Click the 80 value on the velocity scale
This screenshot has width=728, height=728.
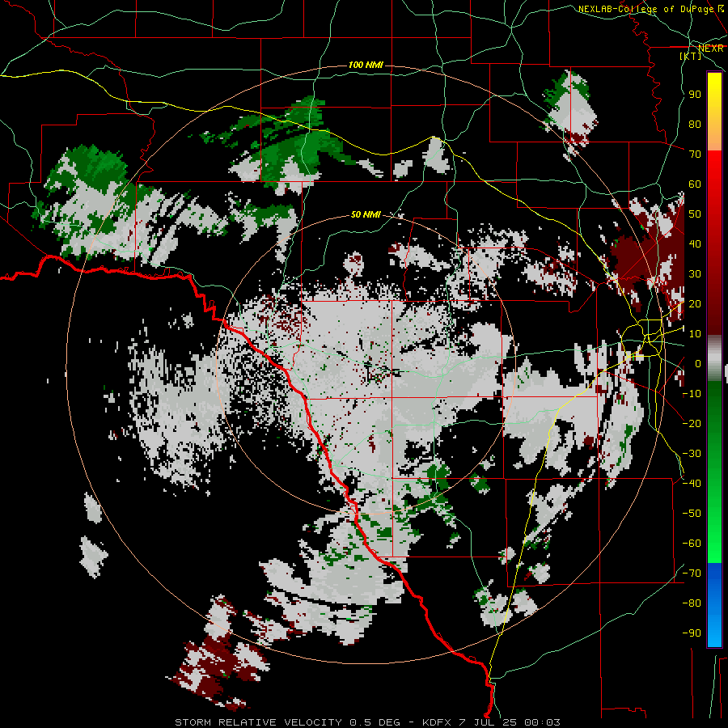point(695,125)
